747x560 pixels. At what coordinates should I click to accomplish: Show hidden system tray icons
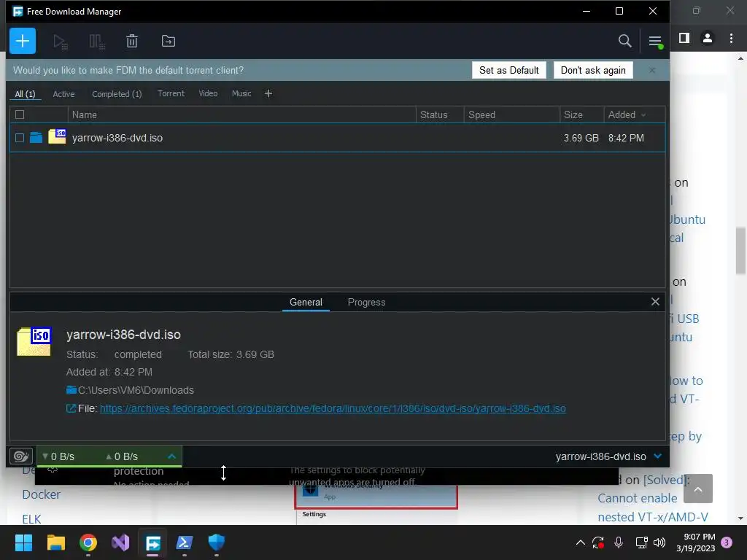pos(580,542)
